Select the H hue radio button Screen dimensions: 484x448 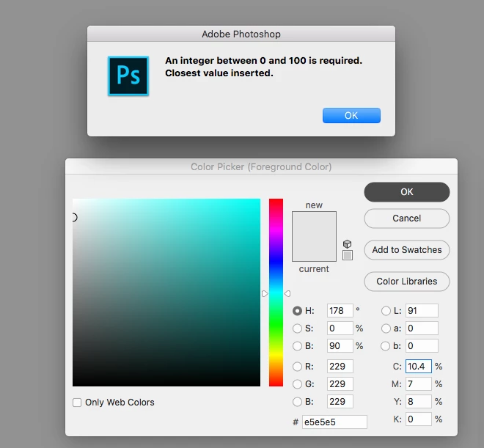tap(297, 311)
